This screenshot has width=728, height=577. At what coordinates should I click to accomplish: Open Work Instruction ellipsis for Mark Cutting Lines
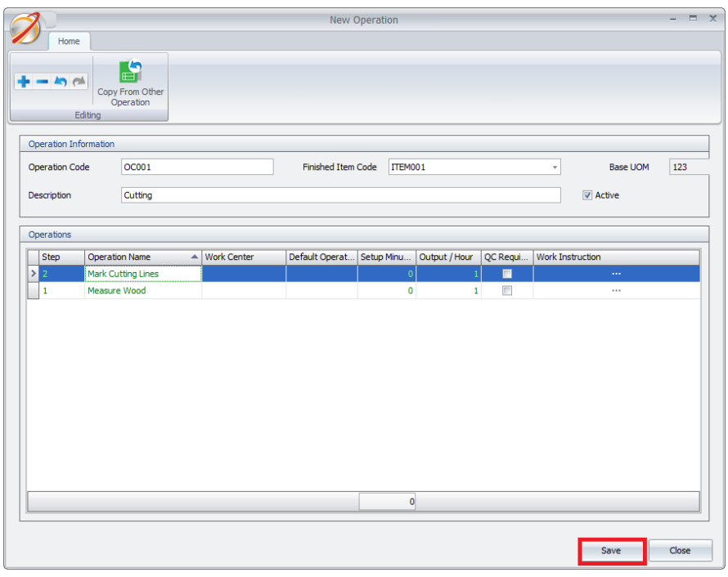coord(616,274)
